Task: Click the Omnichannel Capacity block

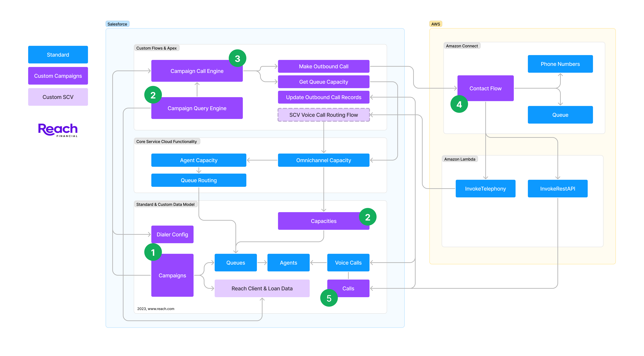Action: click(324, 160)
